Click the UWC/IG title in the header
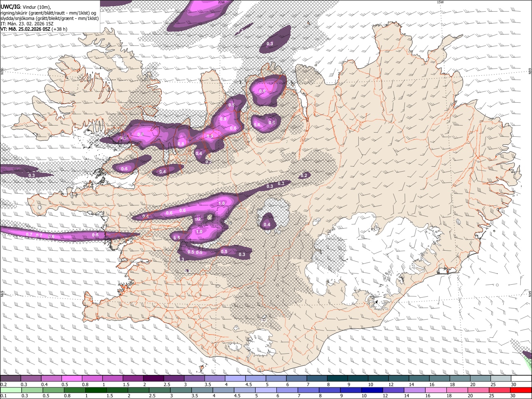This screenshot has height=399, width=532. point(10,7)
